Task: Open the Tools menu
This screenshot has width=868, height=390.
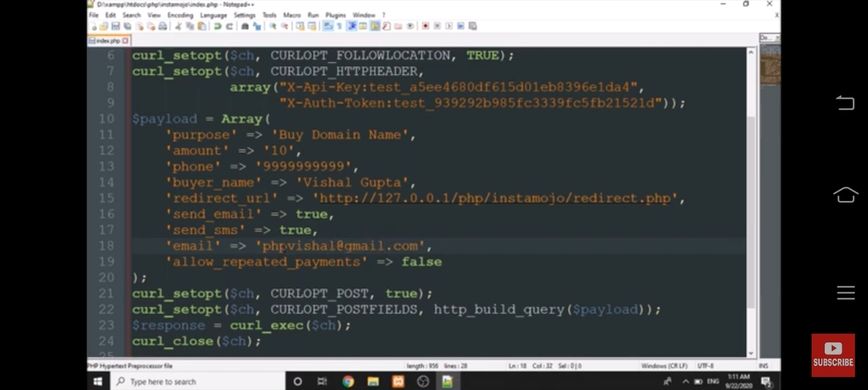Action: pyautogui.click(x=269, y=15)
